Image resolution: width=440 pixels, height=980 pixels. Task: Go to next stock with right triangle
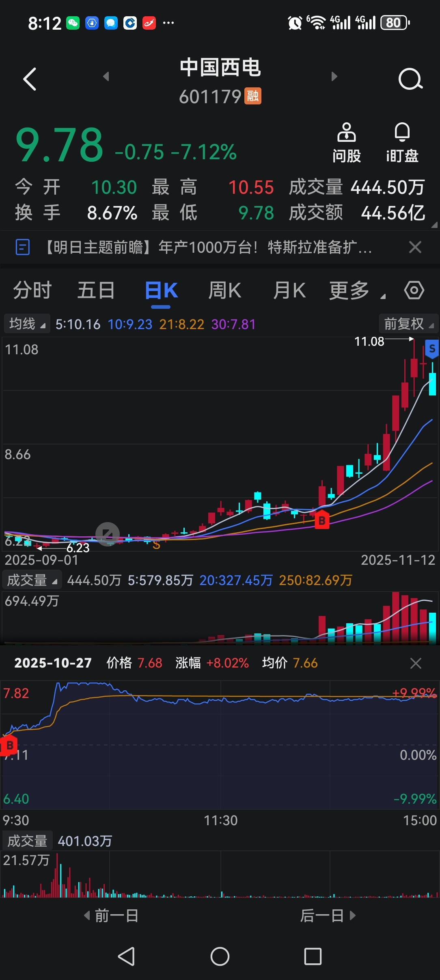(334, 76)
